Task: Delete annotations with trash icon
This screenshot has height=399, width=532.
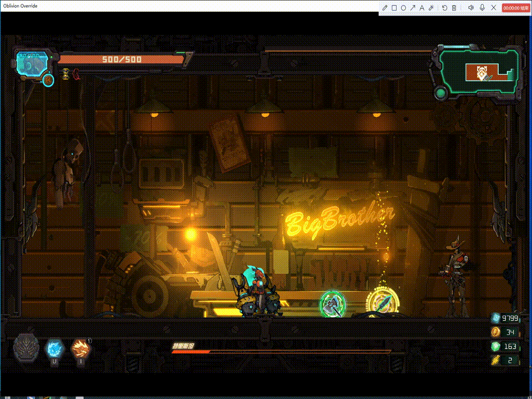Action: (454, 8)
